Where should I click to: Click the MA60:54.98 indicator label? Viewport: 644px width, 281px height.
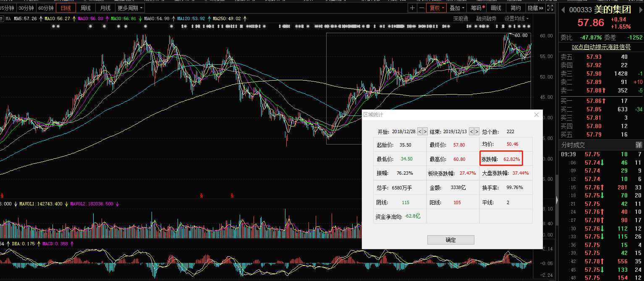point(157,18)
